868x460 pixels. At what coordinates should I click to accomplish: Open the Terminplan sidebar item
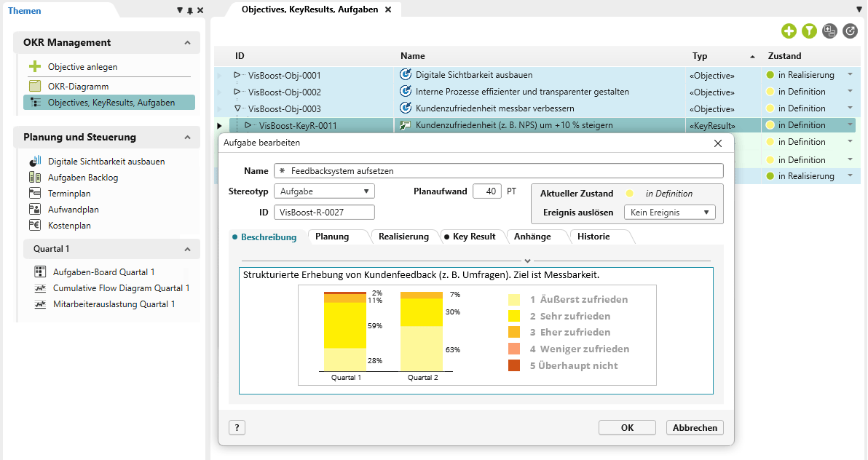(69, 193)
